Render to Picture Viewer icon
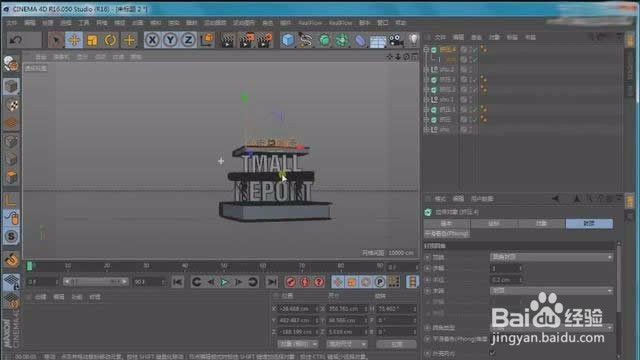Viewport: 640px width, 360px height. pos(246,40)
